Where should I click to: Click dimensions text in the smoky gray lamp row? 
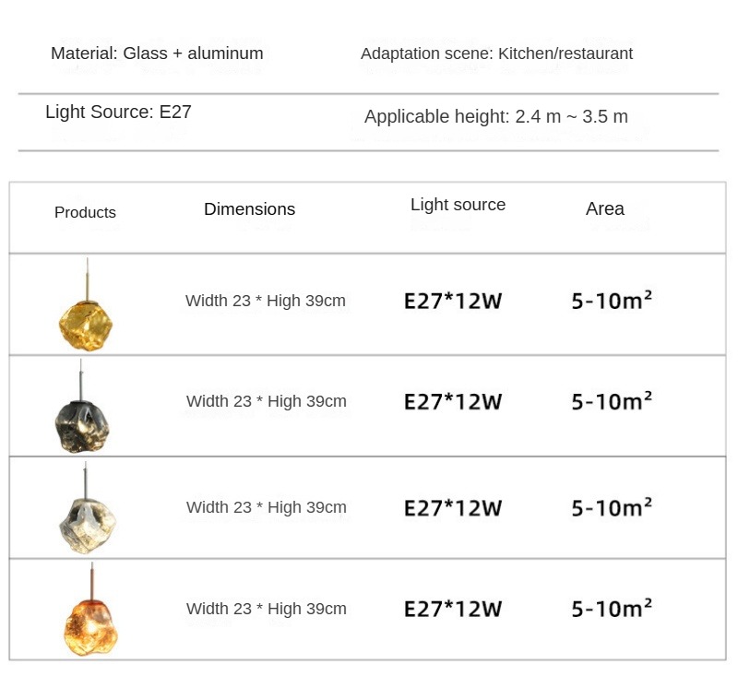(x=267, y=401)
